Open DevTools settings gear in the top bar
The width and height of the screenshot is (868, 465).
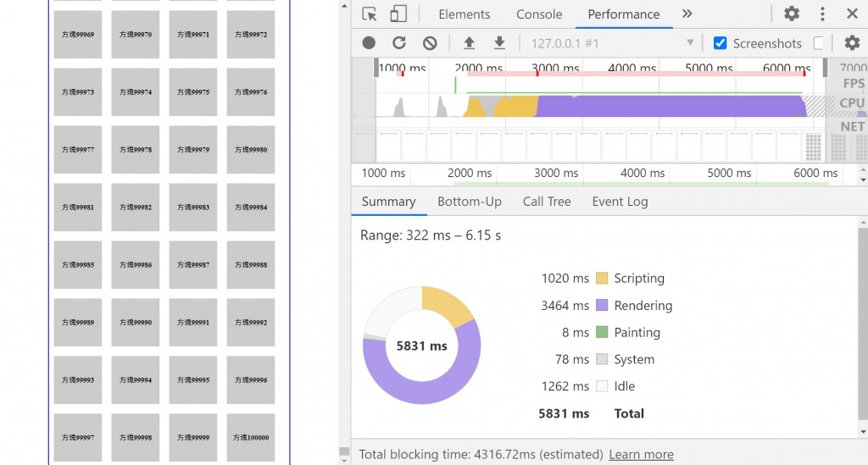tap(792, 14)
